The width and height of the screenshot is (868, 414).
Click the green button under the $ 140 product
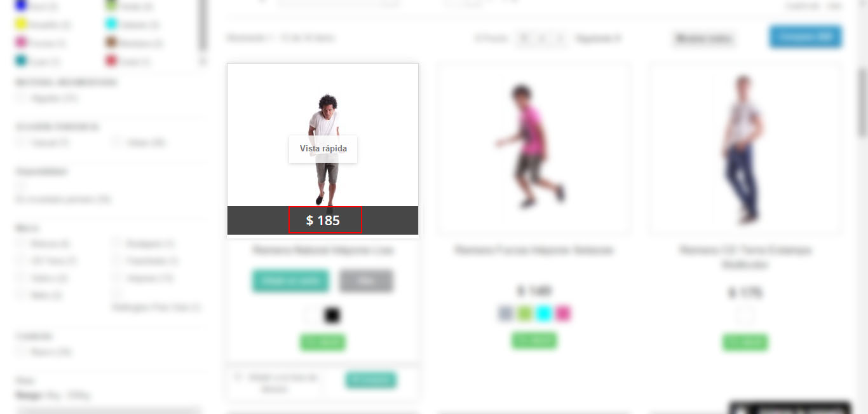pos(534,340)
